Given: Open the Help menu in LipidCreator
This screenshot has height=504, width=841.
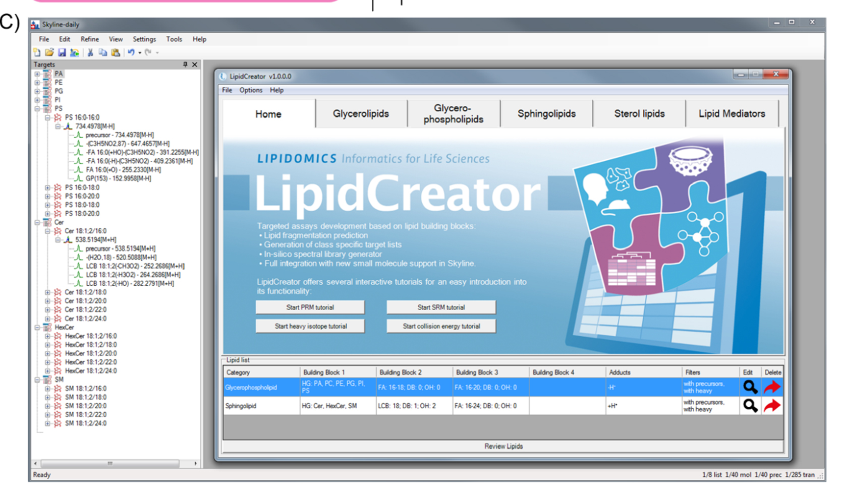Looking at the screenshot, I should click(x=276, y=90).
